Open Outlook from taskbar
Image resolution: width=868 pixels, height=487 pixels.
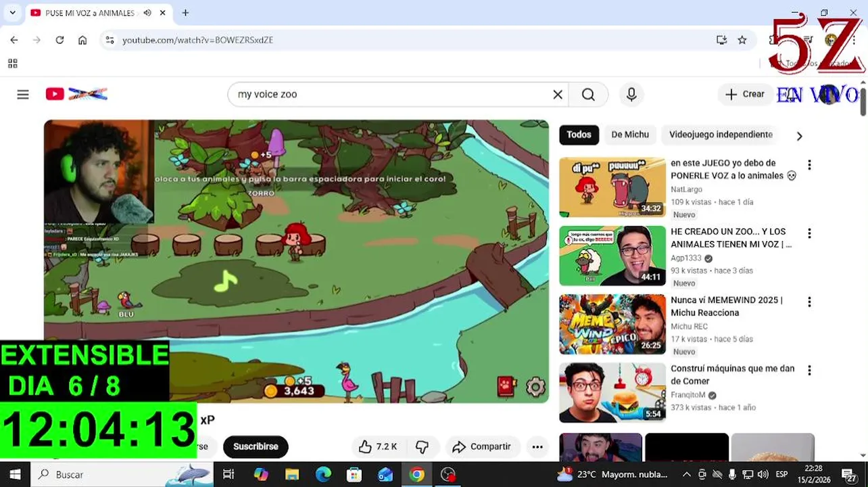385,475
